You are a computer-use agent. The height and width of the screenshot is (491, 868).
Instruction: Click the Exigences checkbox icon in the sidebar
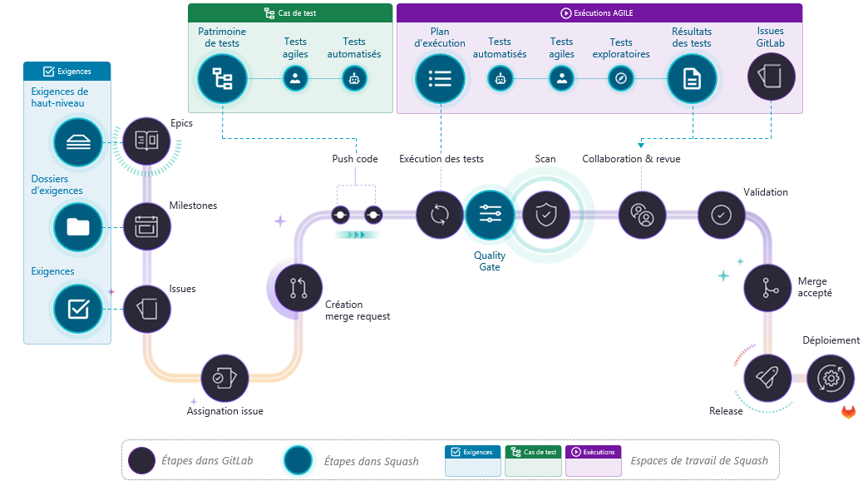click(x=77, y=308)
